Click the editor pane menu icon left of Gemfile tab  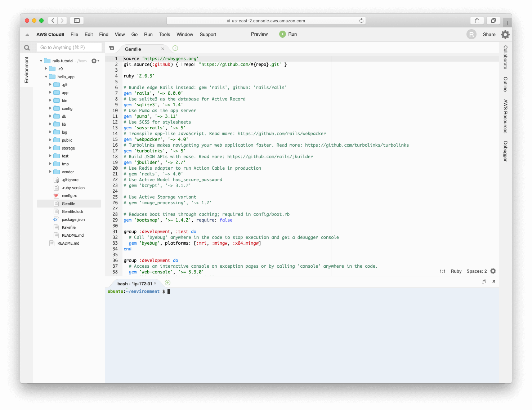pyautogui.click(x=112, y=48)
